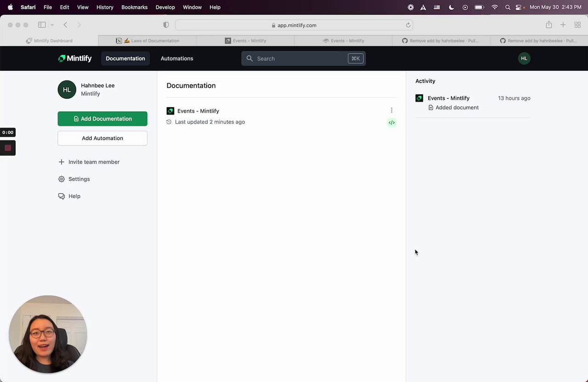Click the menu bar date and time

click(555, 7)
